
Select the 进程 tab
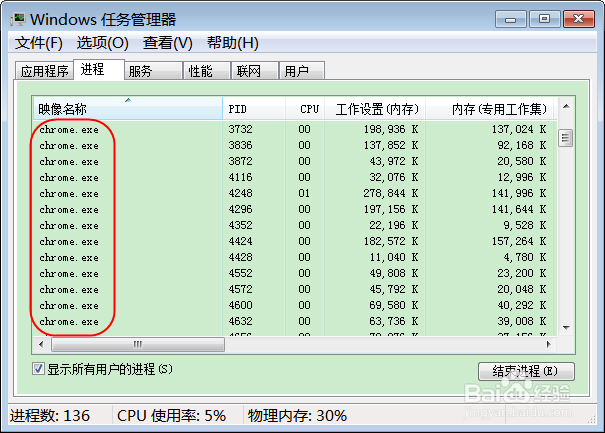(99, 70)
